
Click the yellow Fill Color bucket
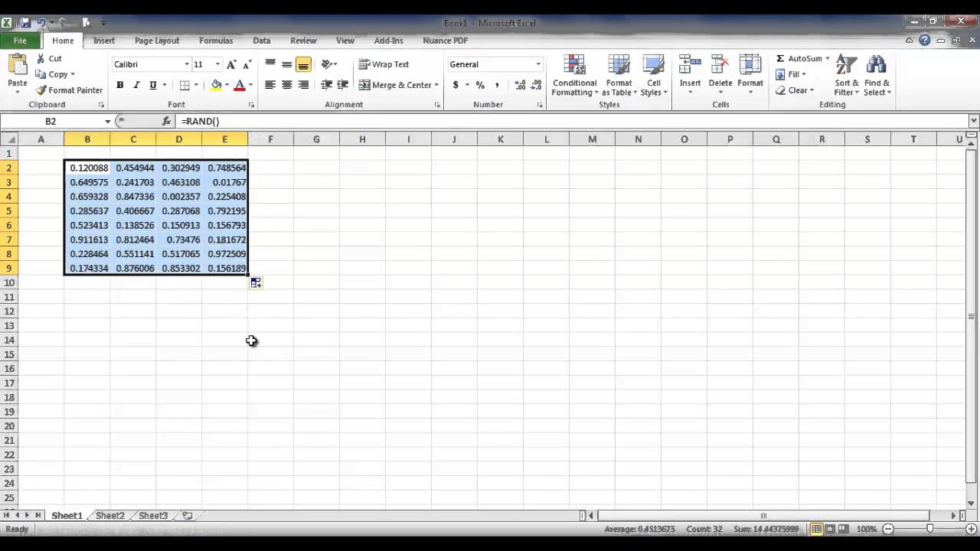(x=216, y=85)
